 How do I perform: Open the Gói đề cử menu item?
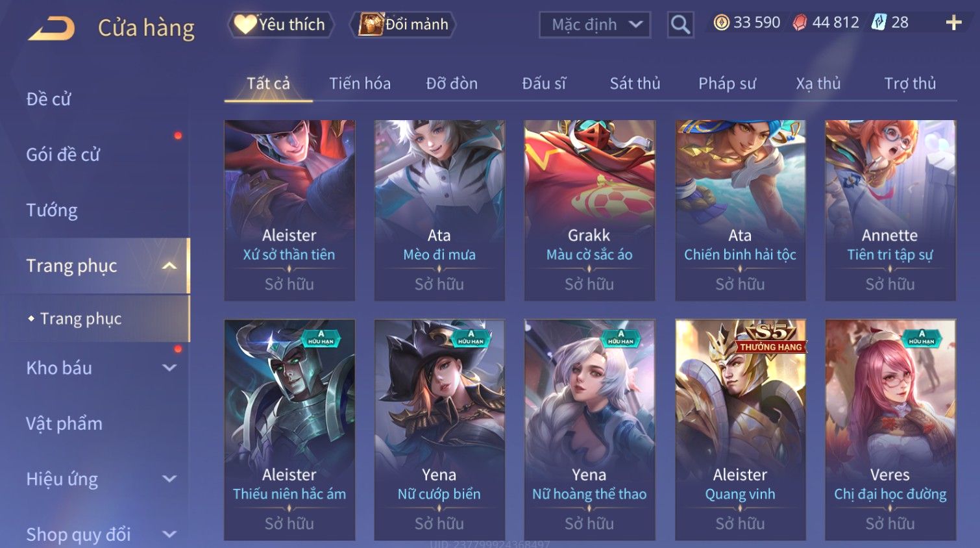63,155
